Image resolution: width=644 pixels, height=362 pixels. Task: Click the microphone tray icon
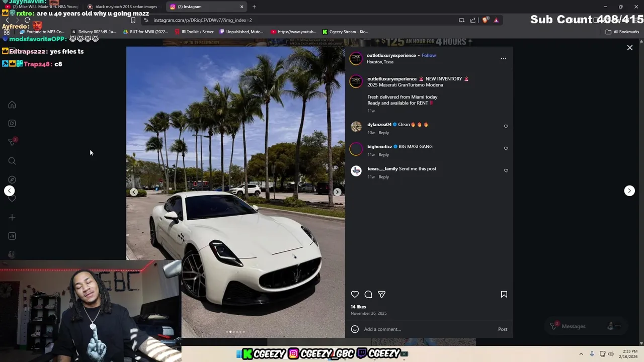point(592,354)
